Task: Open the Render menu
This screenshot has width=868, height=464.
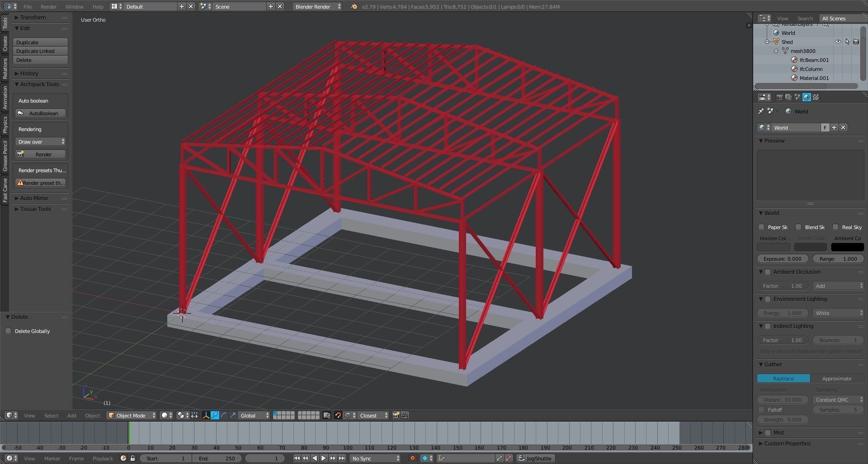Action: pyautogui.click(x=48, y=6)
